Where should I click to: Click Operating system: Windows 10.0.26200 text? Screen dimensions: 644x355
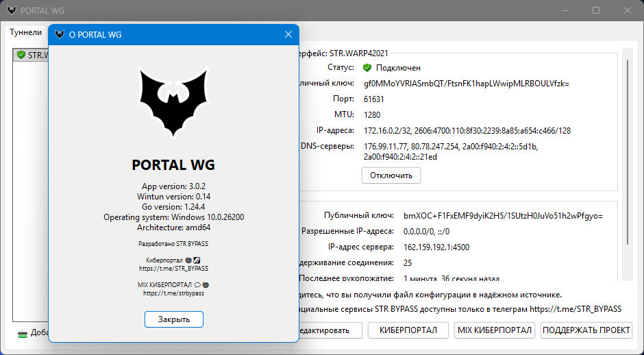pos(174,217)
